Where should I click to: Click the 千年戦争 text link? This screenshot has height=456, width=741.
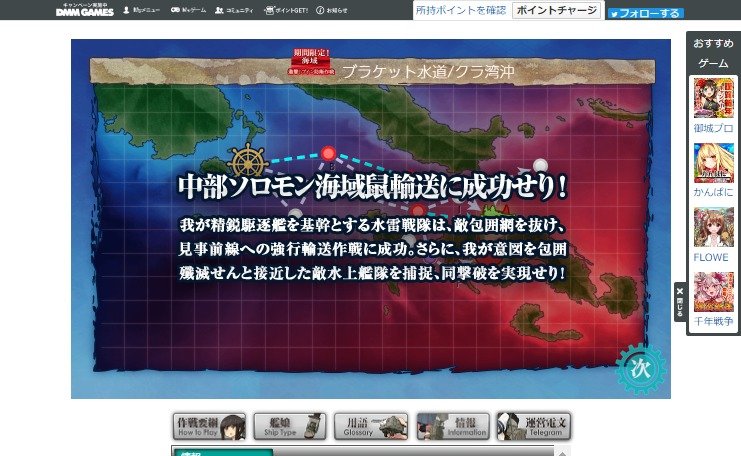coord(714,321)
